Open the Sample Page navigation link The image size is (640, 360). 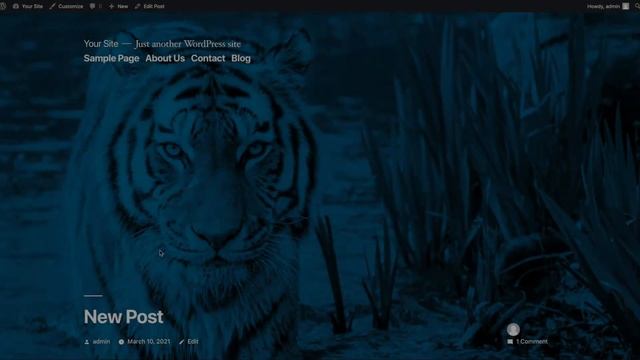click(x=111, y=58)
